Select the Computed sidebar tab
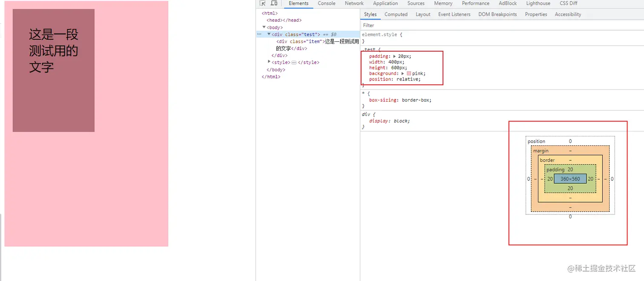 point(396,14)
